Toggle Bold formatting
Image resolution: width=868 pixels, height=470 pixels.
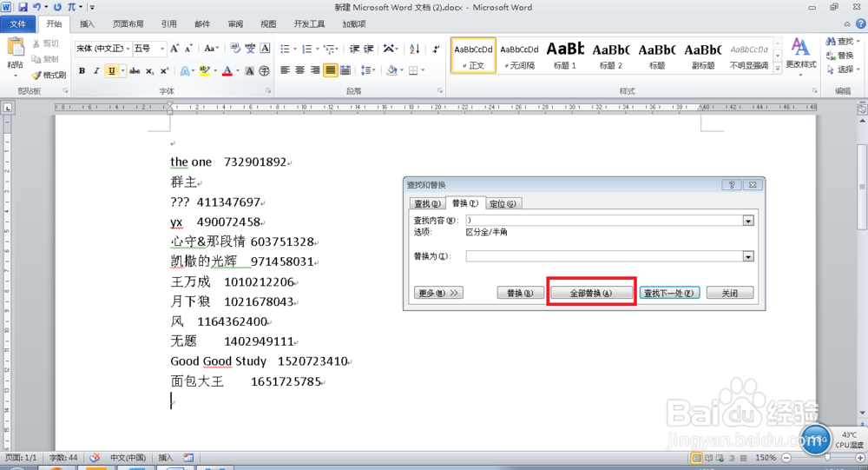click(82, 71)
